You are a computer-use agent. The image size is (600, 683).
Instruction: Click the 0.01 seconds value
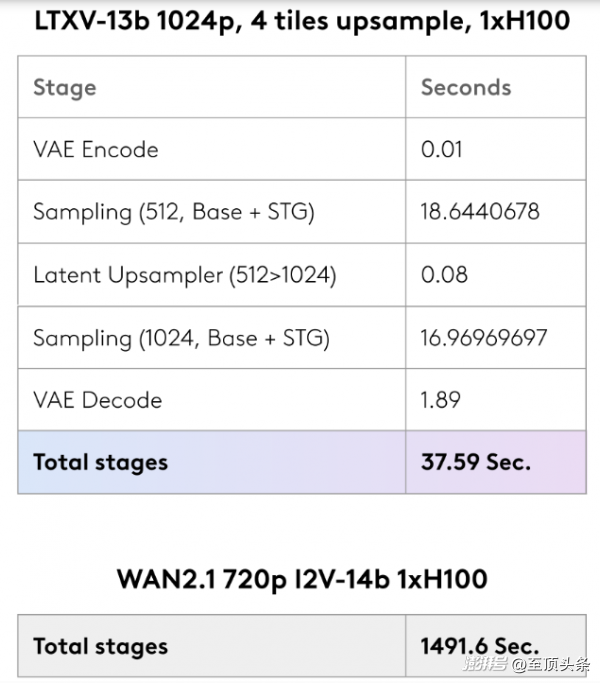441,149
